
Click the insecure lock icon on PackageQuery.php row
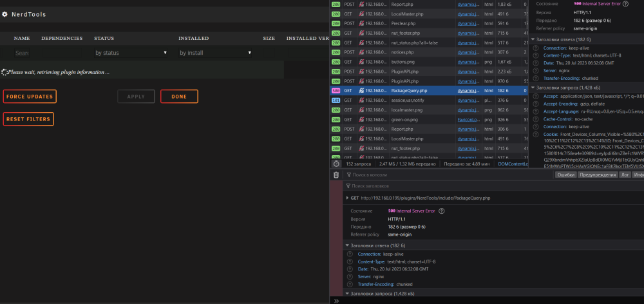(x=361, y=91)
